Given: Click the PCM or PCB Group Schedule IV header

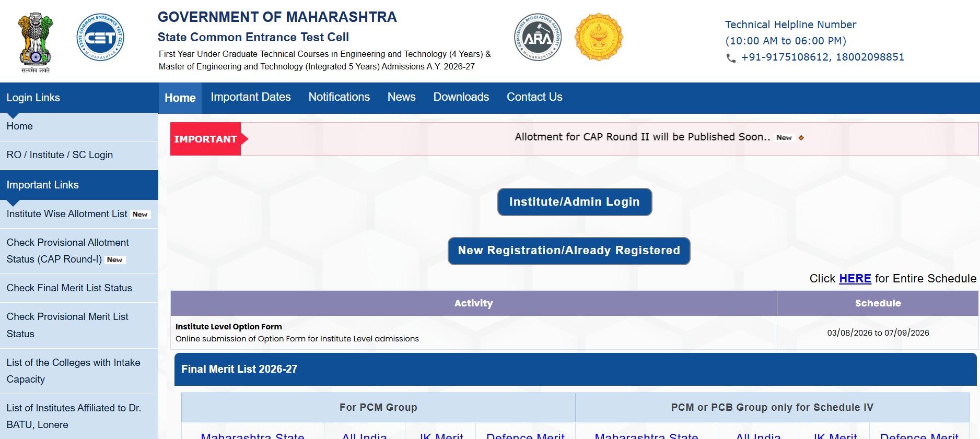Looking at the screenshot, I should coord(772,407).
